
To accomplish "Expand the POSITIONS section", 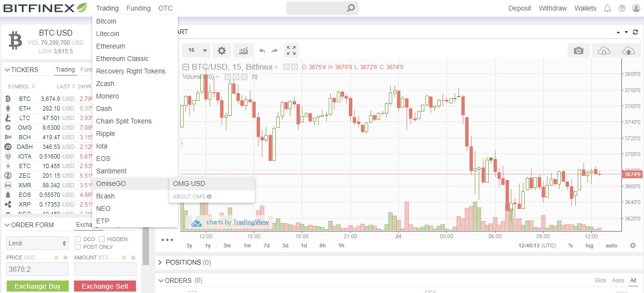I will (160, 262).
